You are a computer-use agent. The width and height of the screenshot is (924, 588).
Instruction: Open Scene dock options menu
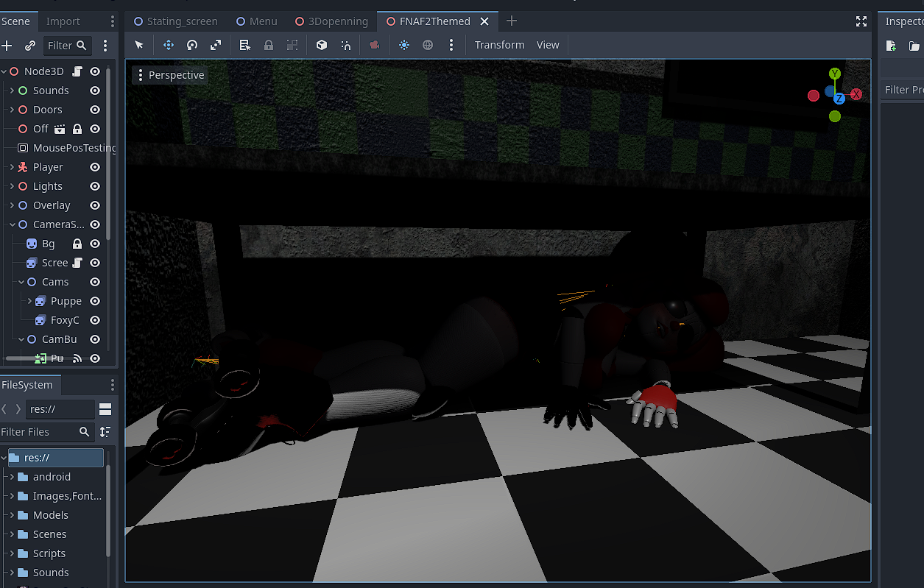(x=105, y=46)
